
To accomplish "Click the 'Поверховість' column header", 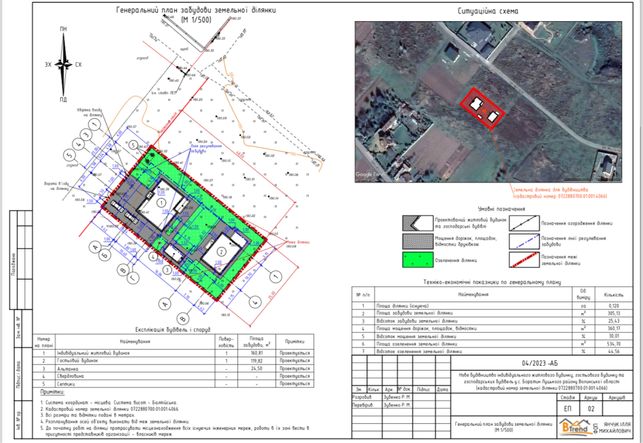I will pos(226,342).
